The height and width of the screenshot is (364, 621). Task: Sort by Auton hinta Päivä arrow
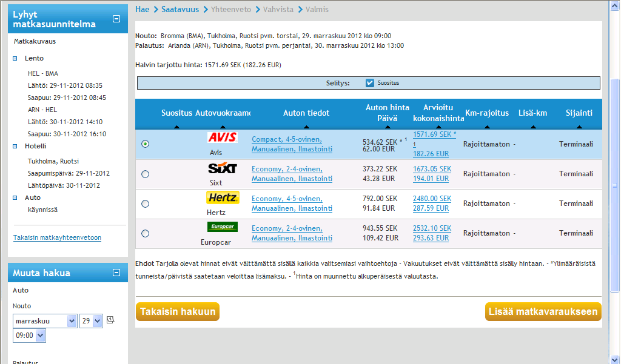coord(388,127)
